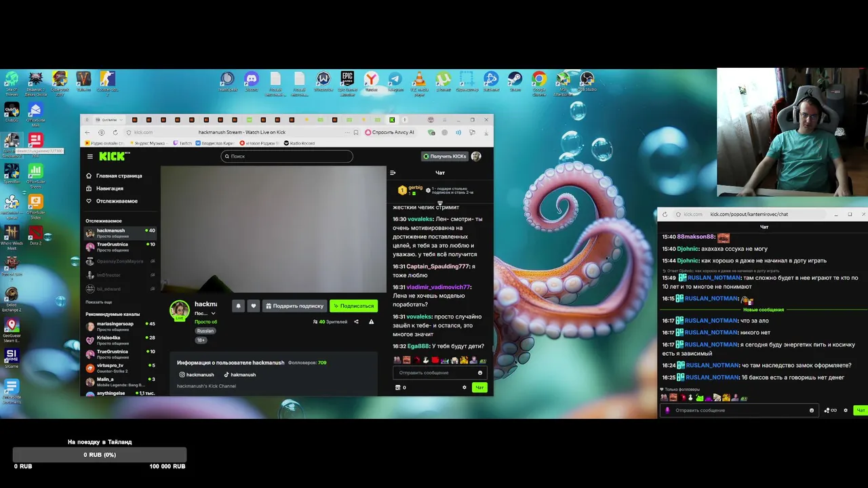Expand the dropdown under hackmanush channel name
868x488 pixels.
point(214,313)
